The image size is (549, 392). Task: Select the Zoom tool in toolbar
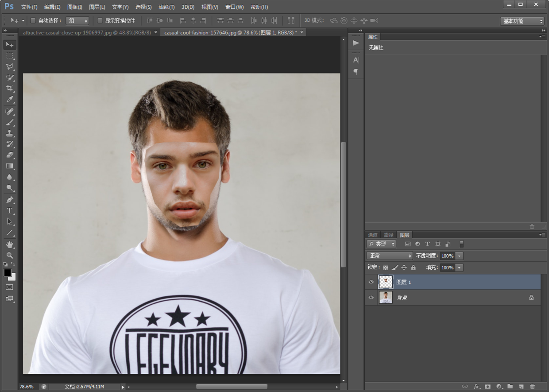pyautogui.click(x=9, y=256)
